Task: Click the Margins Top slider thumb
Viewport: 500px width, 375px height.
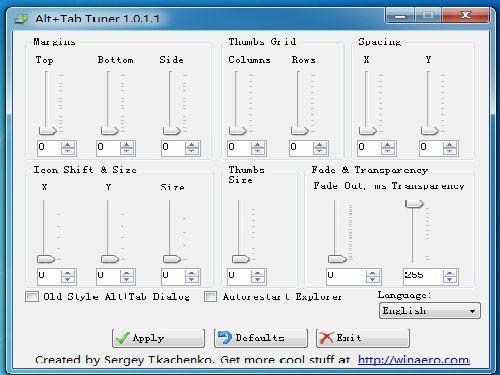Action: pos(48,131)
